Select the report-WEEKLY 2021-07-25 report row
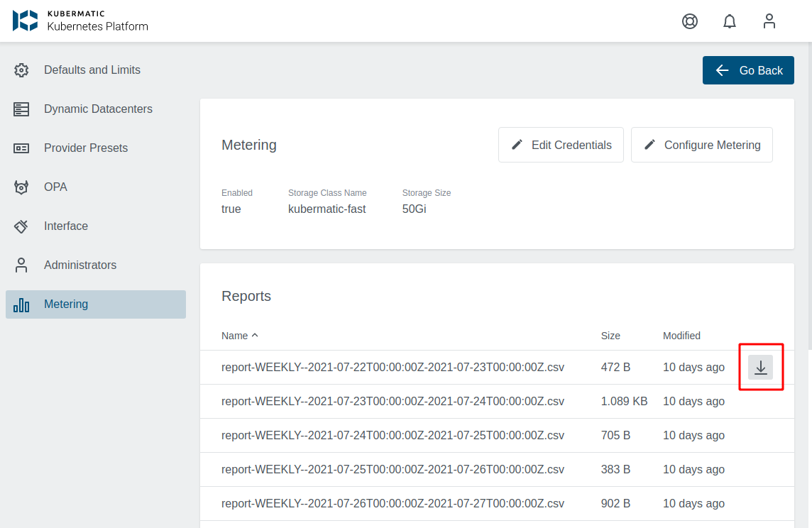The image size is (812, 528). click(x=392, y=469)
